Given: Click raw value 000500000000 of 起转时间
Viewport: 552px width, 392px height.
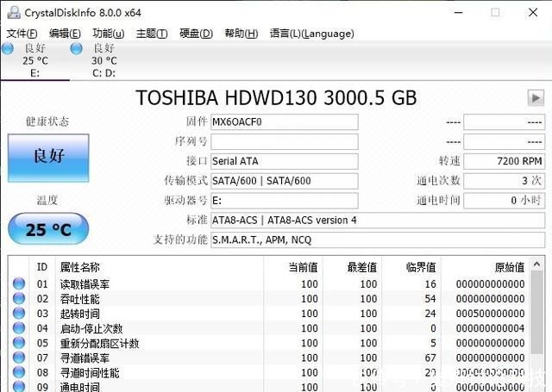Looking at the screenshot, I should (x=490, y=314).
